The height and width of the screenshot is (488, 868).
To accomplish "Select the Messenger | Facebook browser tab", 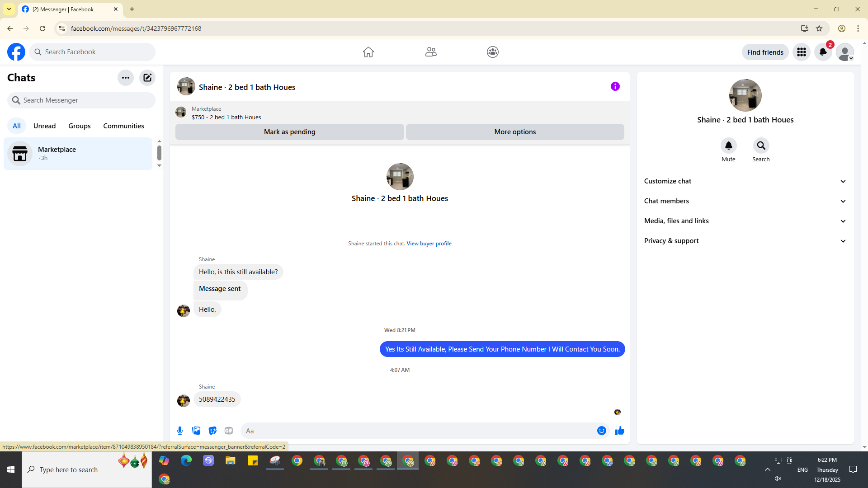I will pyautogui.click(x=70, y=9).
